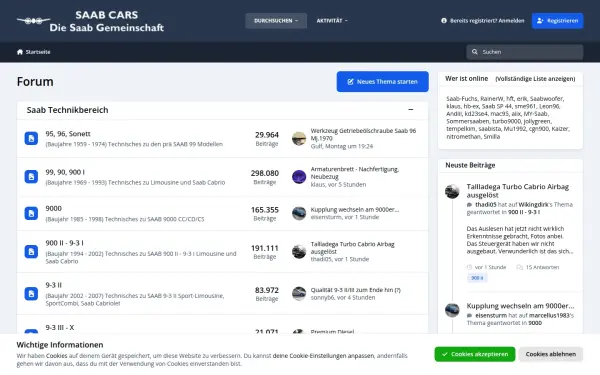
Task: Accept cookies with Cookies akzeptieren
Action: point(474,354)
